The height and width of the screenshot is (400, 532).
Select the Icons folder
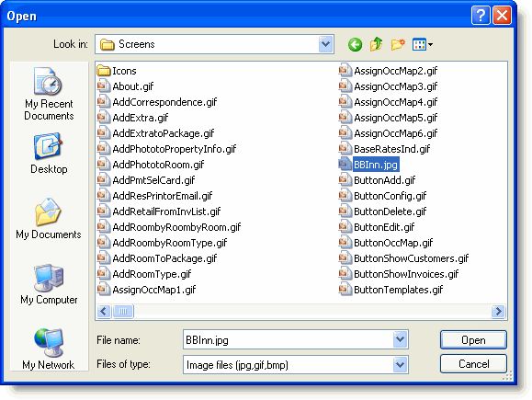pos(117,71)
